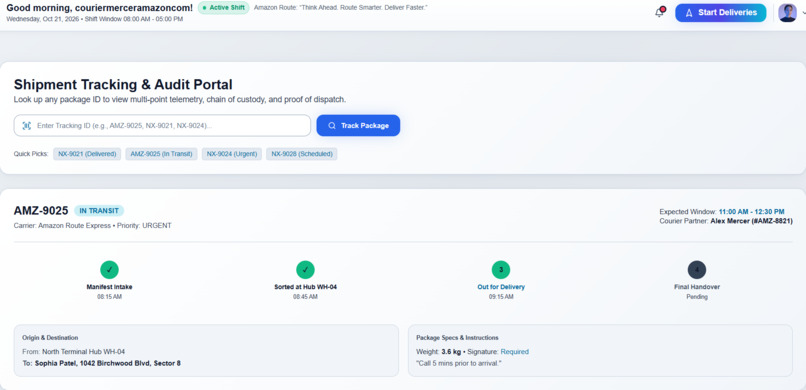Click the barcode scan icon in search field
The image size is (806, 390).
(27, 125)
